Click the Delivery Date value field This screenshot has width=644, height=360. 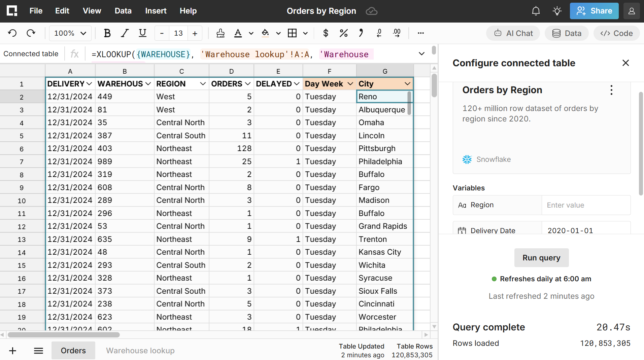tap(586, 228)
